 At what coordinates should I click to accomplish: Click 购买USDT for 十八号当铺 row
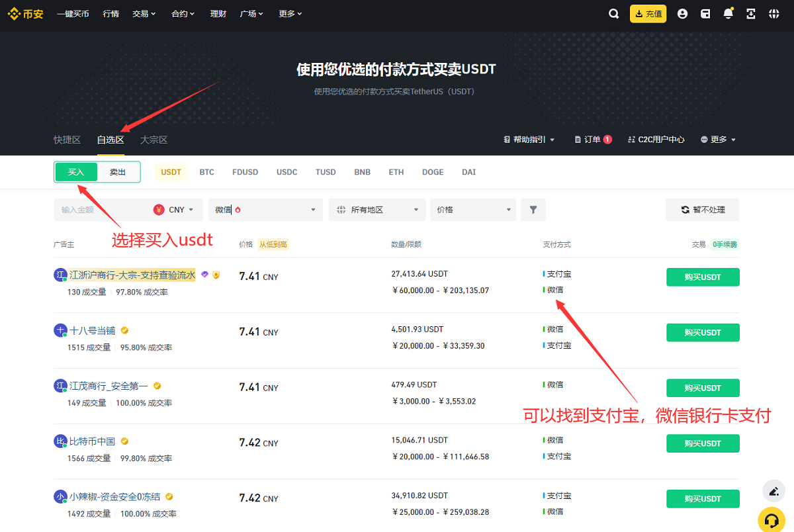(703, 333)
